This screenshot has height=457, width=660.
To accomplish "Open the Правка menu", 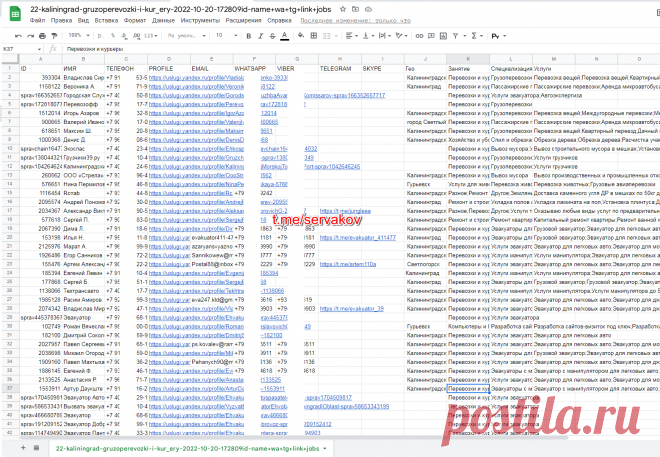I will pyautogui.click(x=61, y=20).
